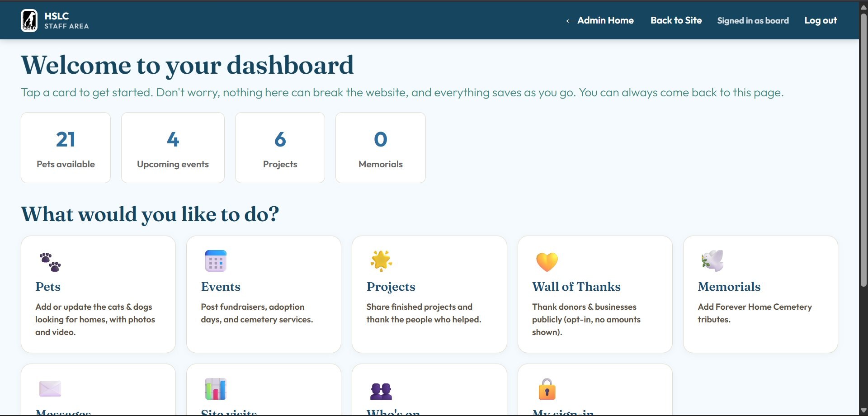
Task: Open the Events card heading
Action: [221, 287]
